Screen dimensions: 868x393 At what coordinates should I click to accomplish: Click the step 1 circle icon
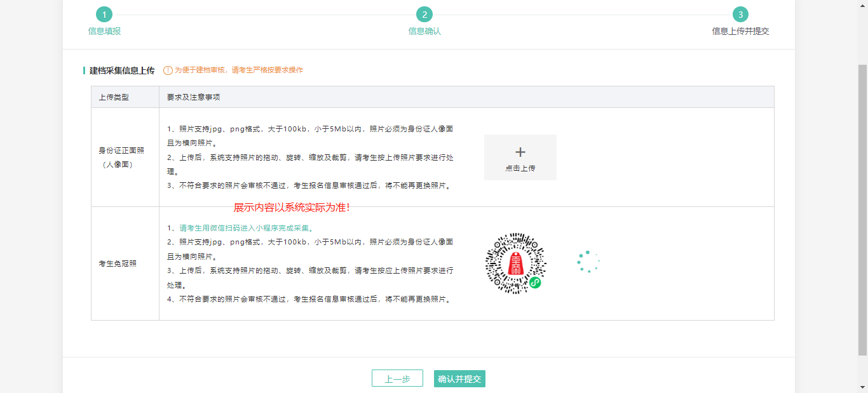point(104,15)
